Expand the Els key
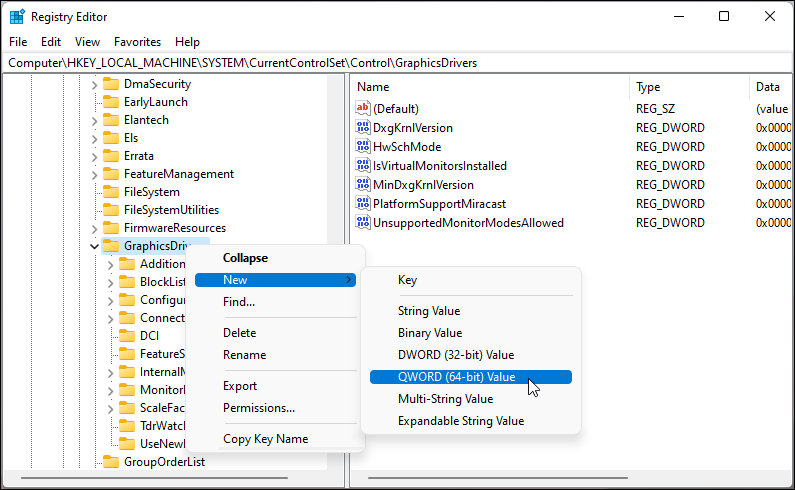795x490 pixels. (94, 138)
